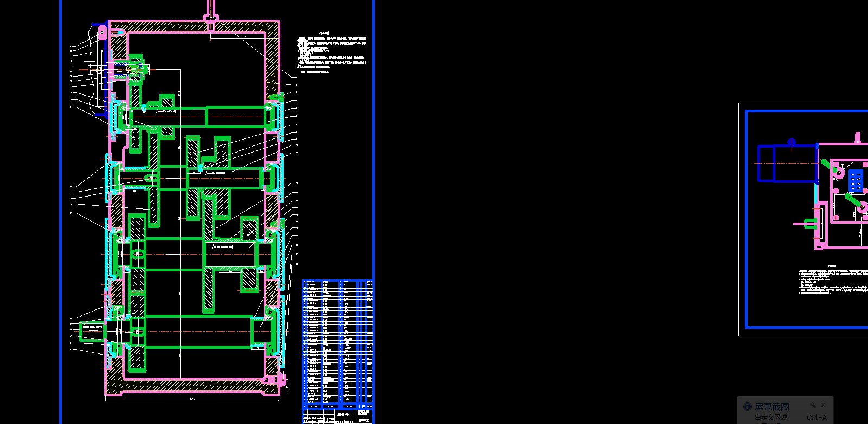Click the pink vent plug atop gearbox housing
Image resolution: width=868 pixels, height=424 pixels.
211,19
